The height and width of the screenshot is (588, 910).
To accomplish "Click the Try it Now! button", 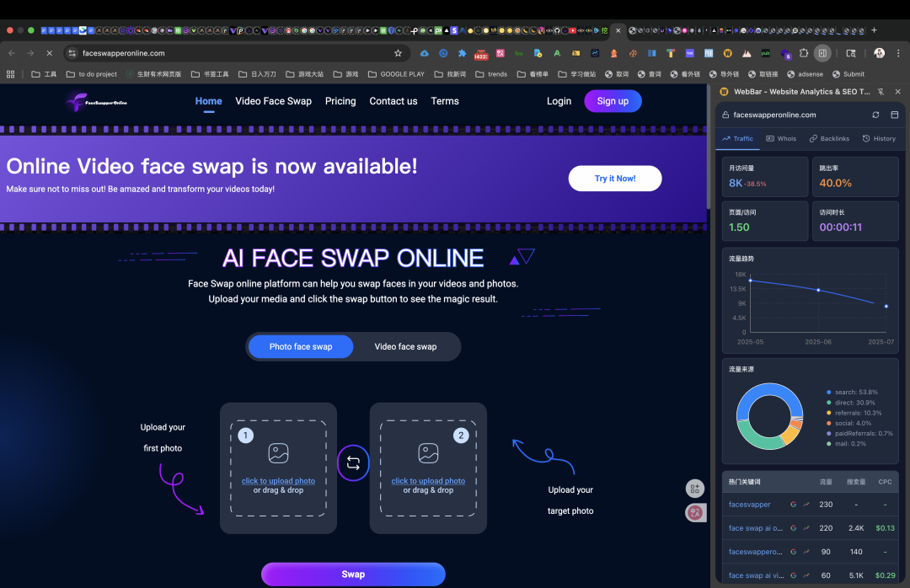I will [x=615, y=179].
